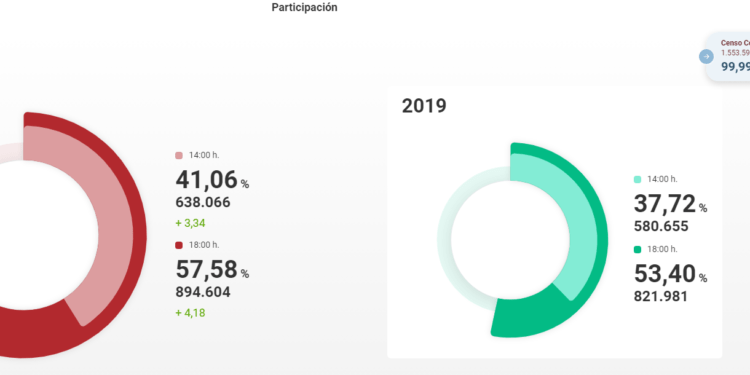Click the 41,06 % participation value
The image size is (750, 375).
pyautogui.click(x=212, y=180)
